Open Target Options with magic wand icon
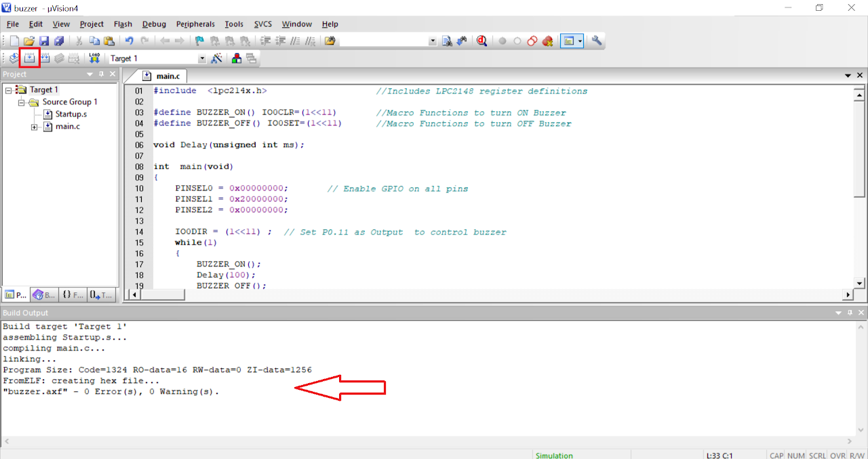Viewport: 868px width, 459px height. 216,58
